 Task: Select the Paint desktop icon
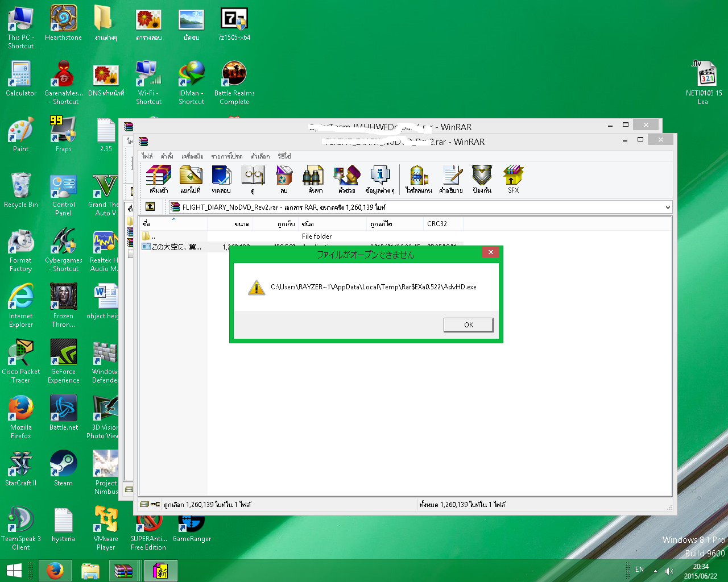(x=21, y=134)
